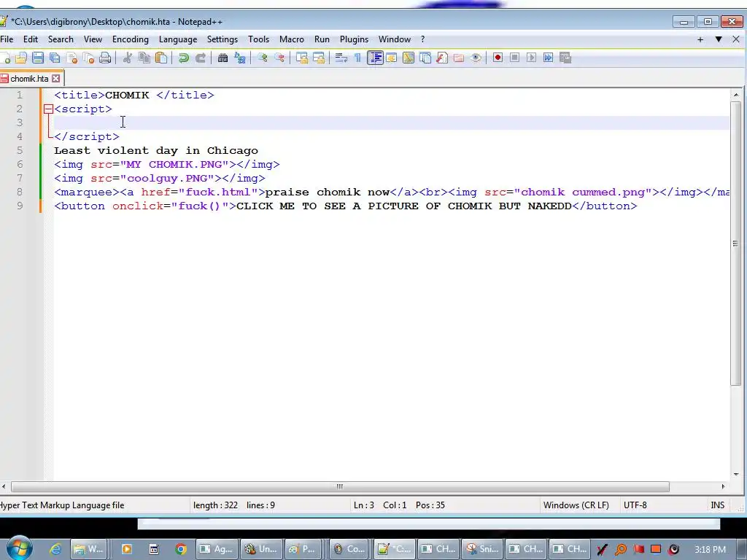
Task: Switch to the Sni... taskbar window
Action: [482, 549]
